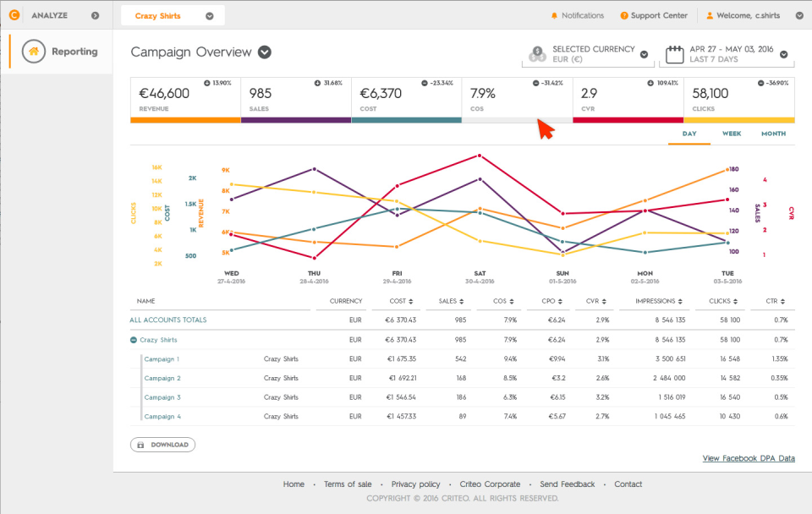Image resolution: width=812 pixels, height=514 pixels.
Task: Switch to the WEEK tab
Action: pos(731,133)
